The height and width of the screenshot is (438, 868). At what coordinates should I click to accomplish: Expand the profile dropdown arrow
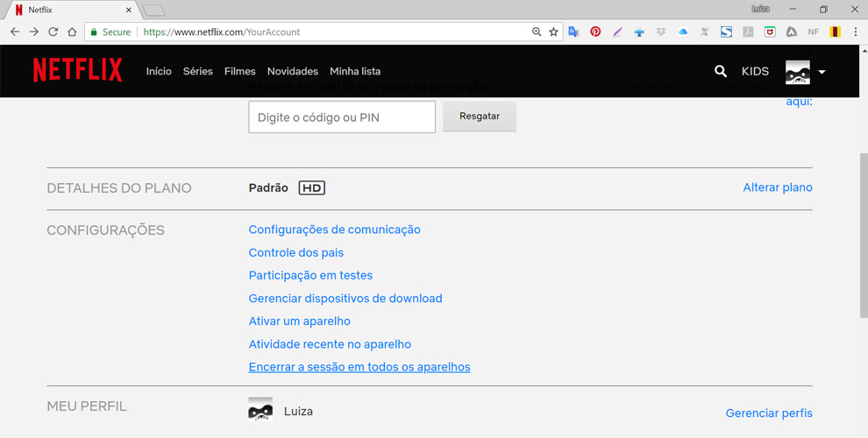pos(822,72)
